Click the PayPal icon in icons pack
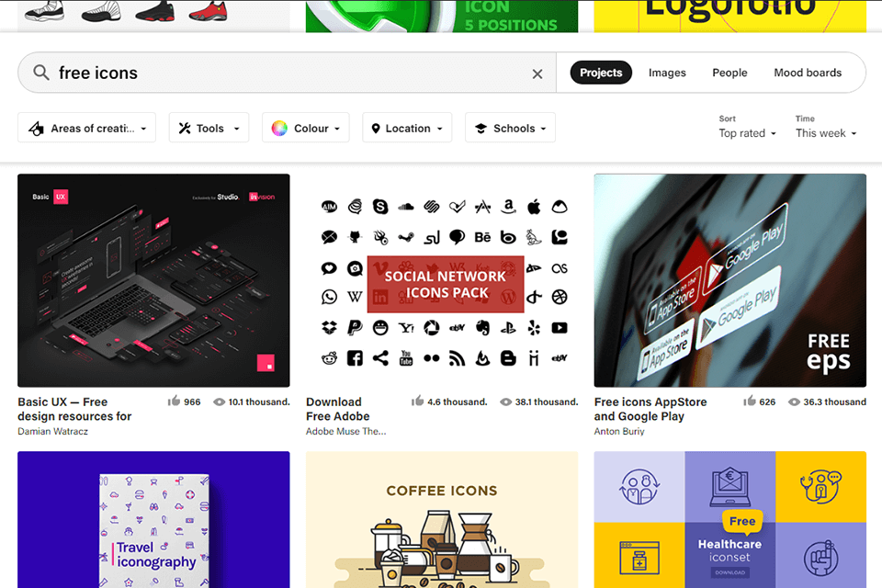Image resolution: width=882 pixels, height=588 pixels. pos(355,327)
